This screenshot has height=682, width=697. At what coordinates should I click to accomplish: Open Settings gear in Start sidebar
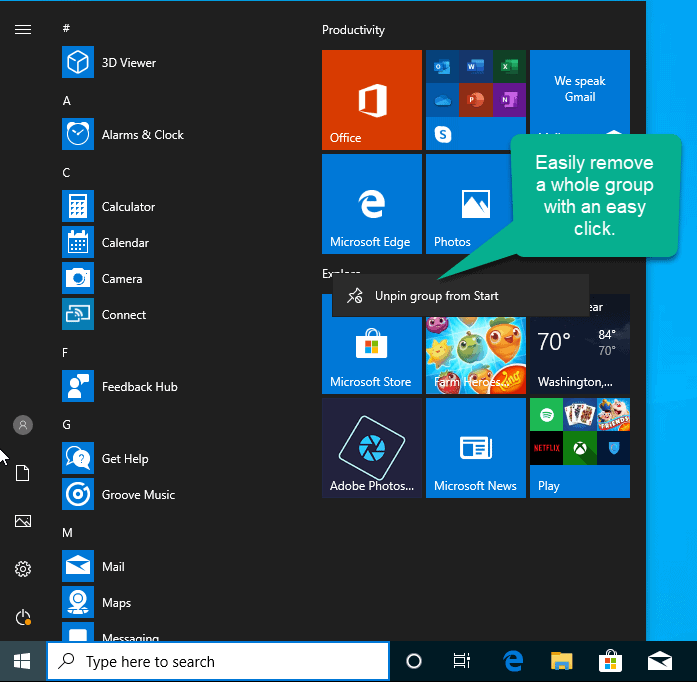click(x=23, y=569)
